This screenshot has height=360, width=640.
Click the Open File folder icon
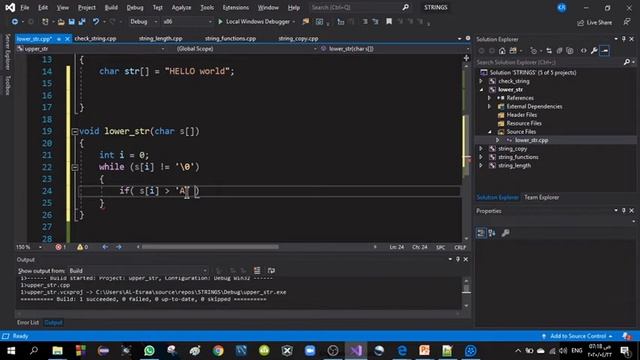pos(61,22)
